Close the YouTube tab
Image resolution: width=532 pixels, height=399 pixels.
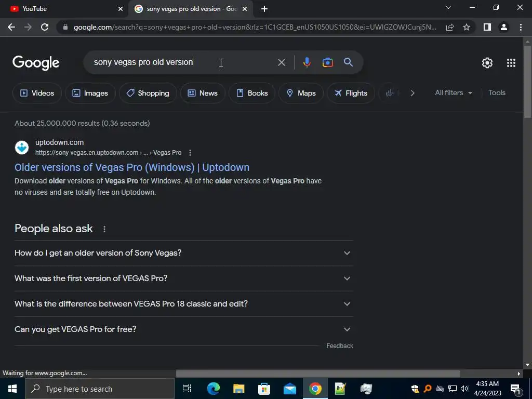[x=121, y=9]
